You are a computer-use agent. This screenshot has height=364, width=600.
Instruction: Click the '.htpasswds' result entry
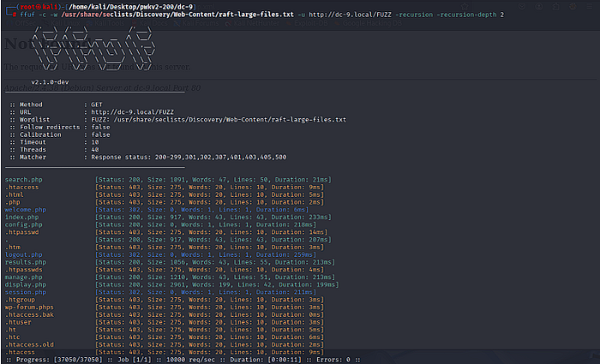[24, 270]
